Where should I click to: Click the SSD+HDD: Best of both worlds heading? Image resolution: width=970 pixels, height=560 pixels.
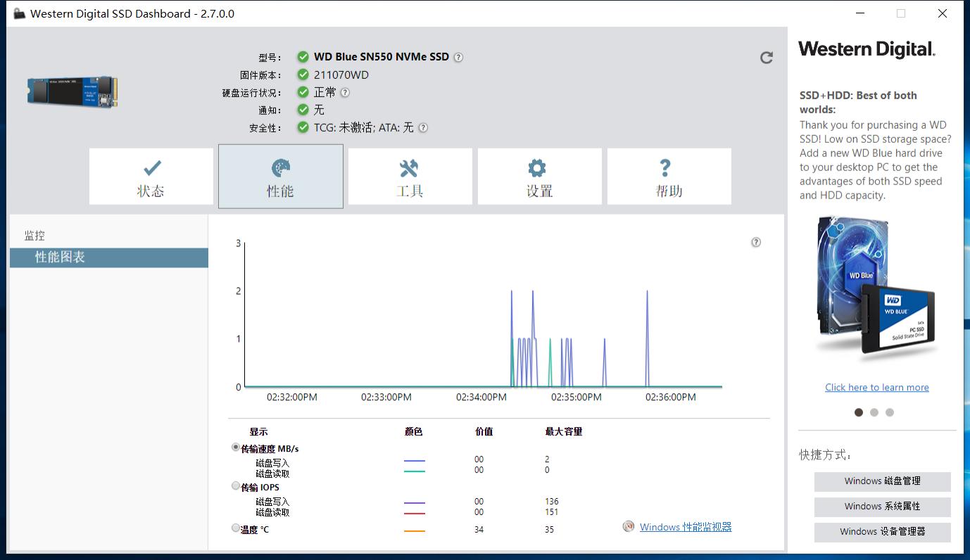858,103
